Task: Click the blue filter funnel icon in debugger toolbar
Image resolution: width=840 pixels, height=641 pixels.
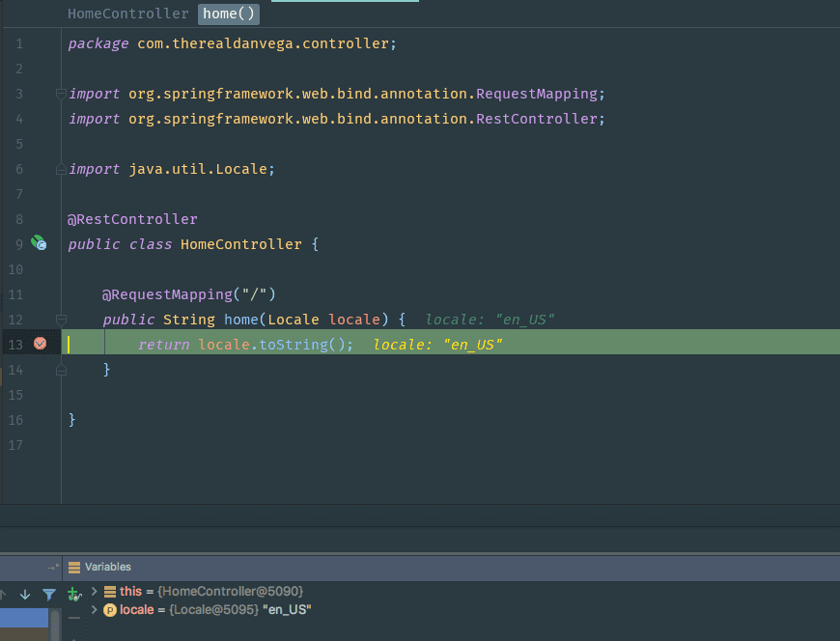Action: coord(48,595)
